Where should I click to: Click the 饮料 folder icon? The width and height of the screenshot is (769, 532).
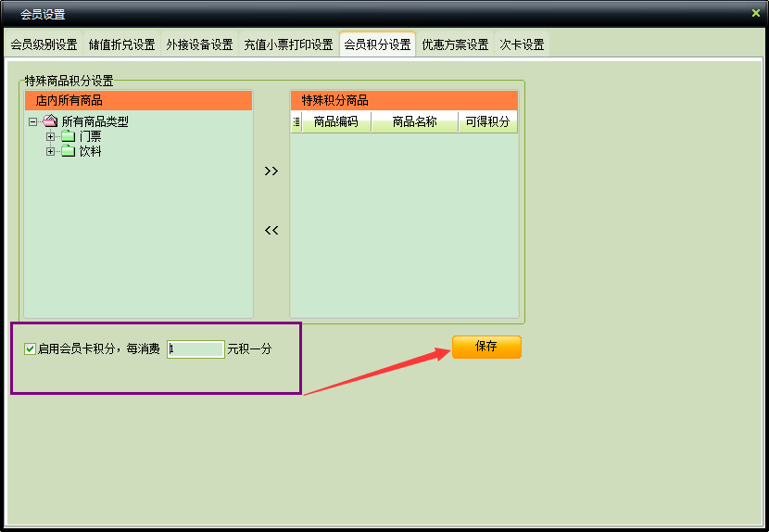pos(69,151)
